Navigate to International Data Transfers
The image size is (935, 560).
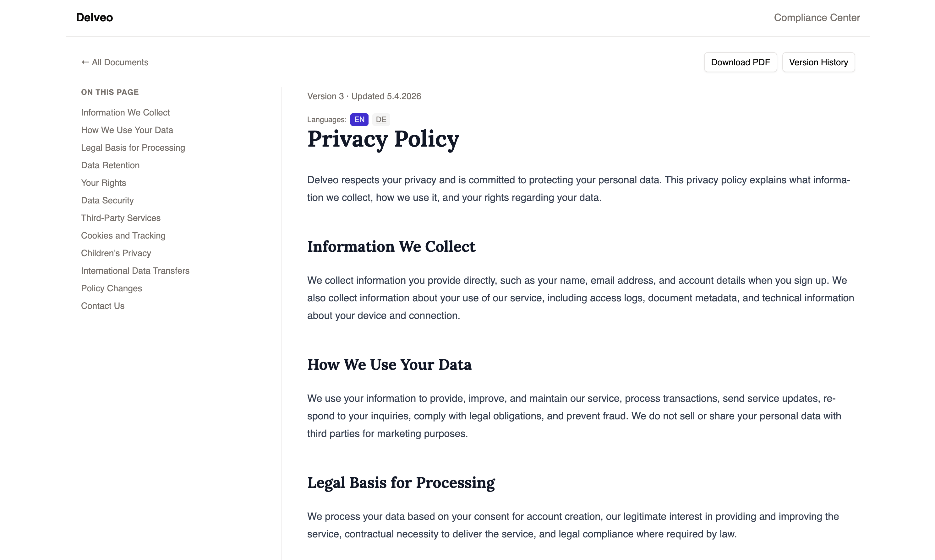pyautogui.click(x=135, y=271)
